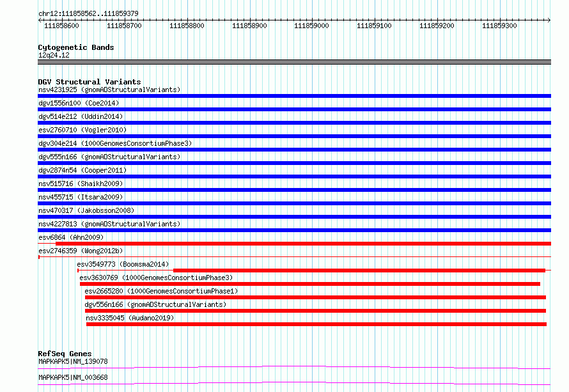Click the Cytogenetic Bands track heading
The image size is (569, 392).
click(x=76, y=47)
